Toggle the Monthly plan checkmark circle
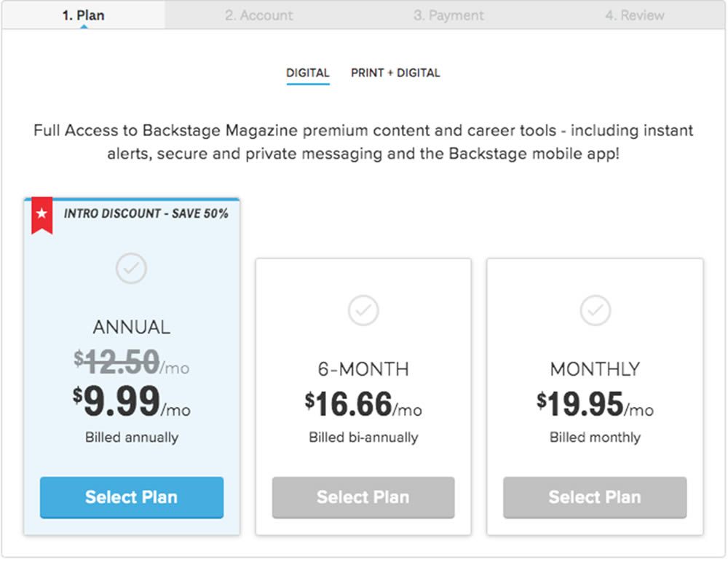Screen dimensions: 728x573 595,311
